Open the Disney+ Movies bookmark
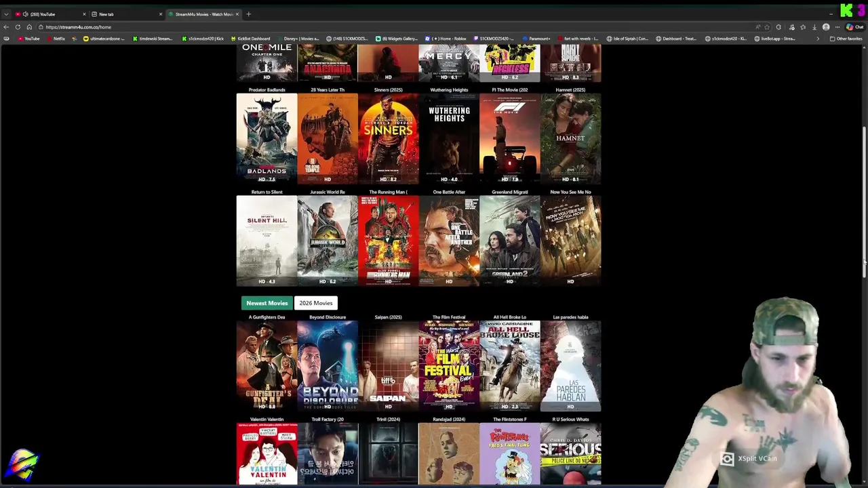The image size is (868, 488). pos(297,39)
